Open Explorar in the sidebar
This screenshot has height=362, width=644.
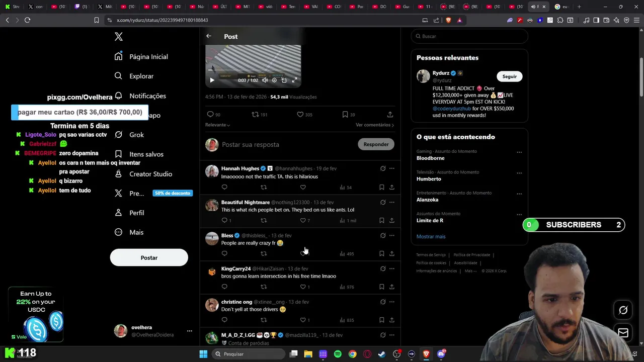point(134,76)
